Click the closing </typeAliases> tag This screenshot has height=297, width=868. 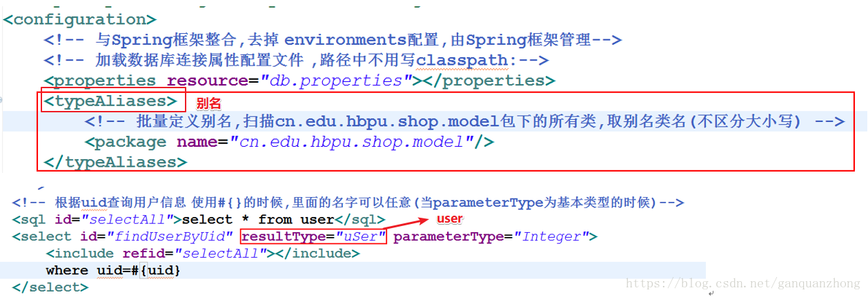pyautogui.click(x=115, y=163)
